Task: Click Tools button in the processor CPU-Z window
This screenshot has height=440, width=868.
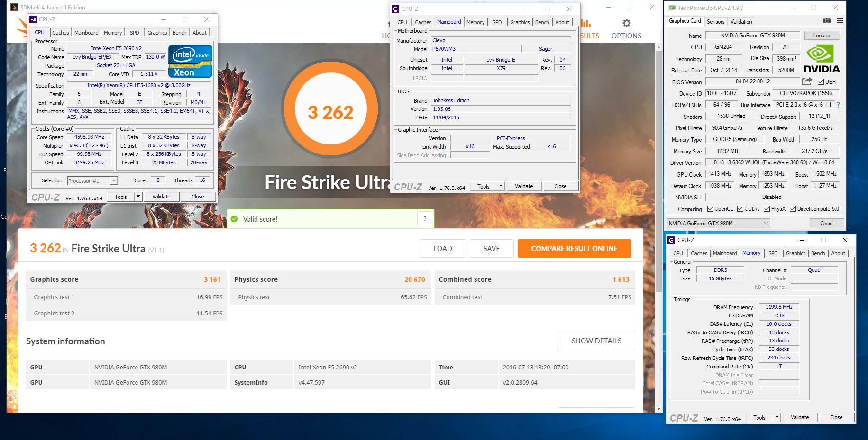Action: (x=121, y=197)
